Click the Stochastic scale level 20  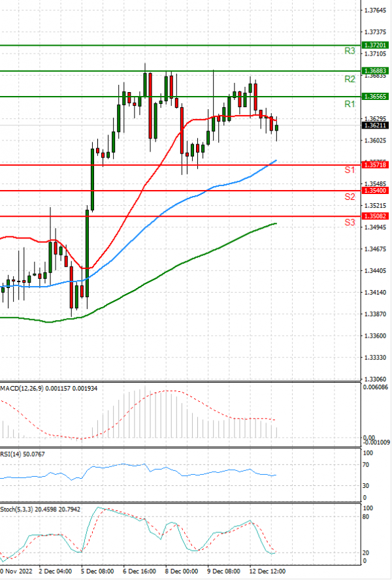coord(366,553)
